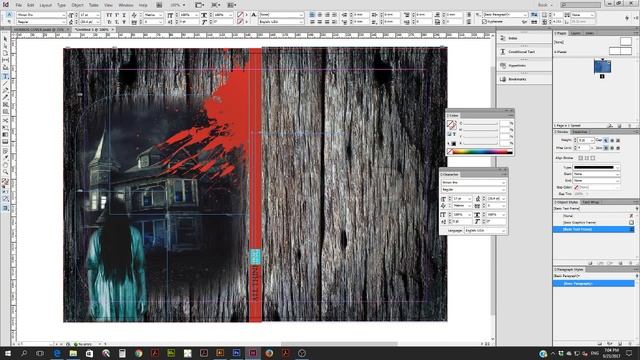The height and width of the screenshot is (360, 640).
Task: Select the Type tool in toolbox
Action: tap(5, 76)
